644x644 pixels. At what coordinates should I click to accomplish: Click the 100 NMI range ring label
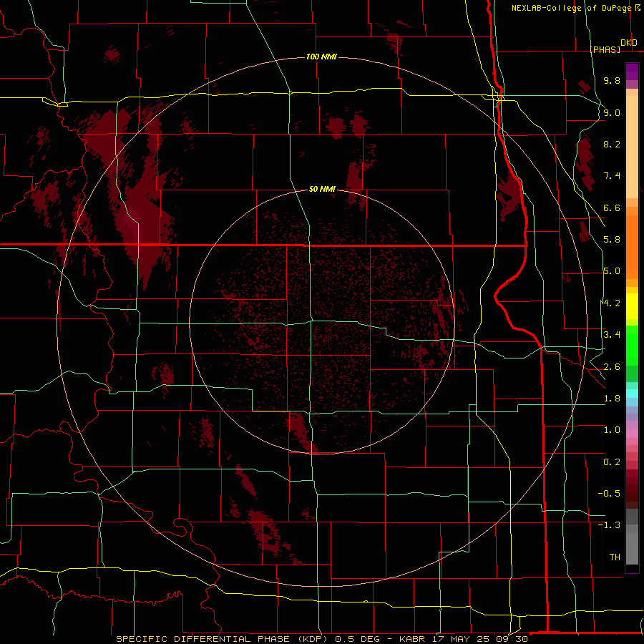tap(321, 57)
